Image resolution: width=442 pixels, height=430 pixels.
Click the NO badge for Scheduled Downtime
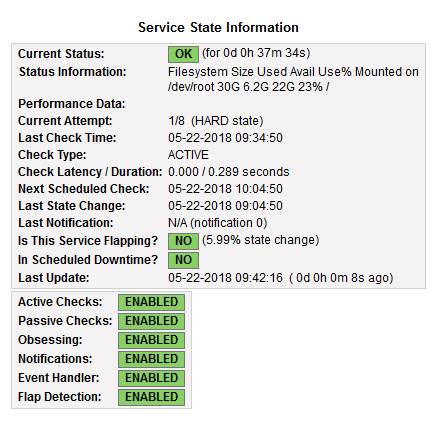pos(183,260)
